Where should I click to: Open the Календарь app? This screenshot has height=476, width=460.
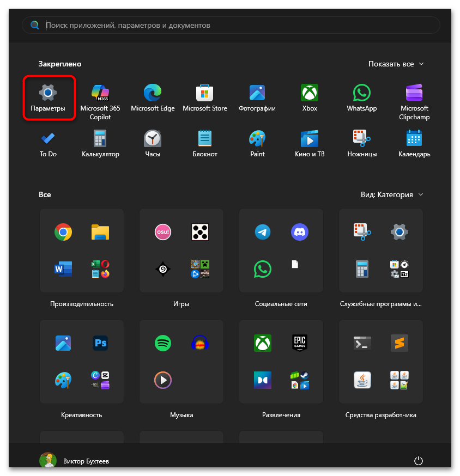pos(414,143)
